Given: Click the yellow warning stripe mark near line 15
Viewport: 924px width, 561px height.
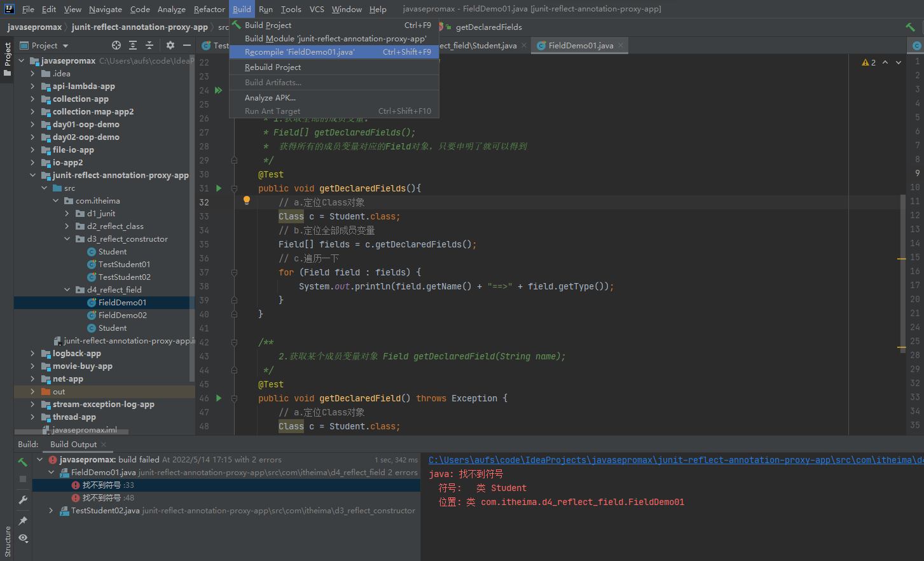Looking at the screenshot, I should [x=901, y=259].
